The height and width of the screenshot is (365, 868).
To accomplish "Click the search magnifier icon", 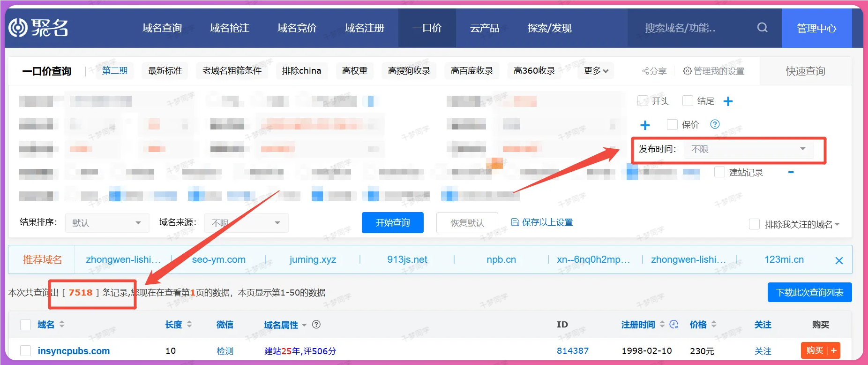I will (x=763, y=28).
